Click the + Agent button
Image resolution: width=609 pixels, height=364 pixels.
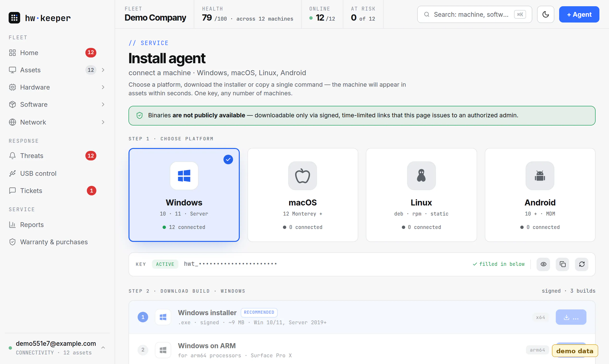[x=579, y=14]
